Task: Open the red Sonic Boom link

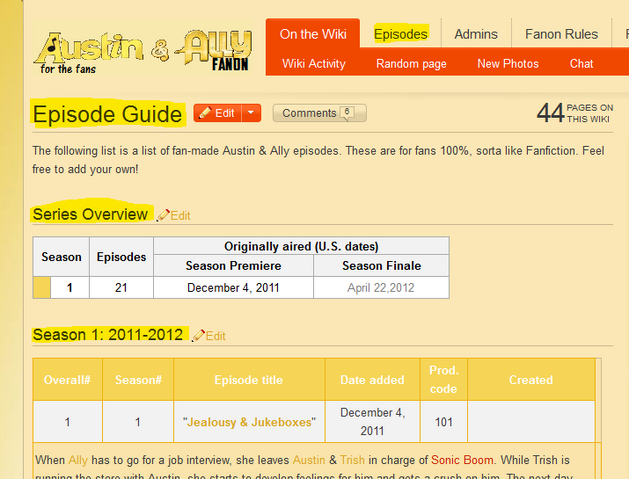Action: tap(462, 460)
